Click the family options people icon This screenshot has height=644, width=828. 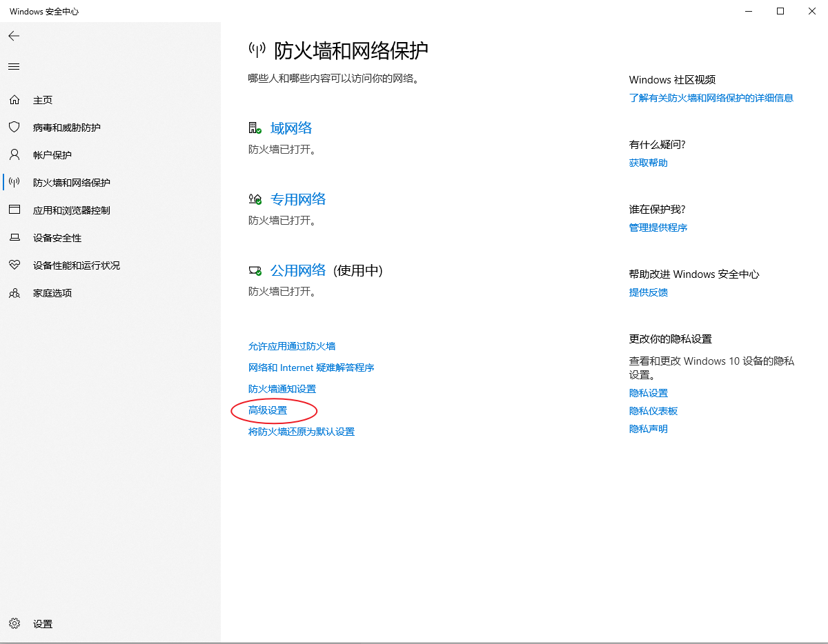pyautogui.click(x=14, y=293)
